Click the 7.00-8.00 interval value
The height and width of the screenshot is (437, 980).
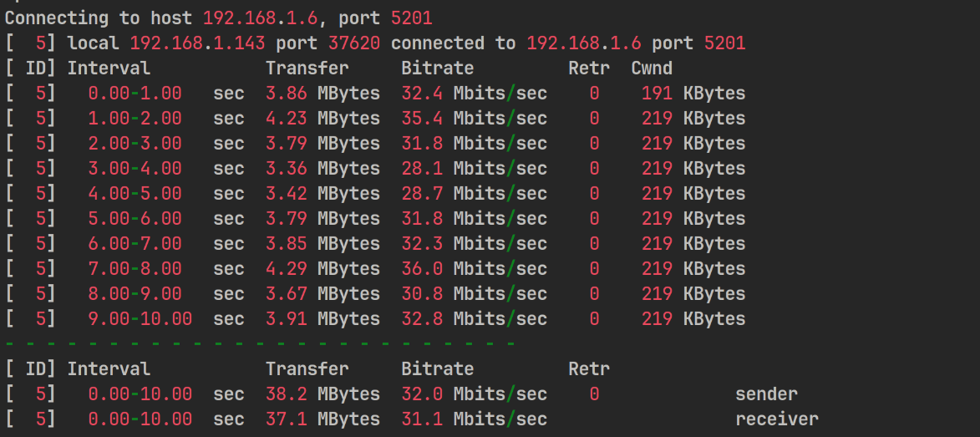pyautogui.click(x=135, y=268)
